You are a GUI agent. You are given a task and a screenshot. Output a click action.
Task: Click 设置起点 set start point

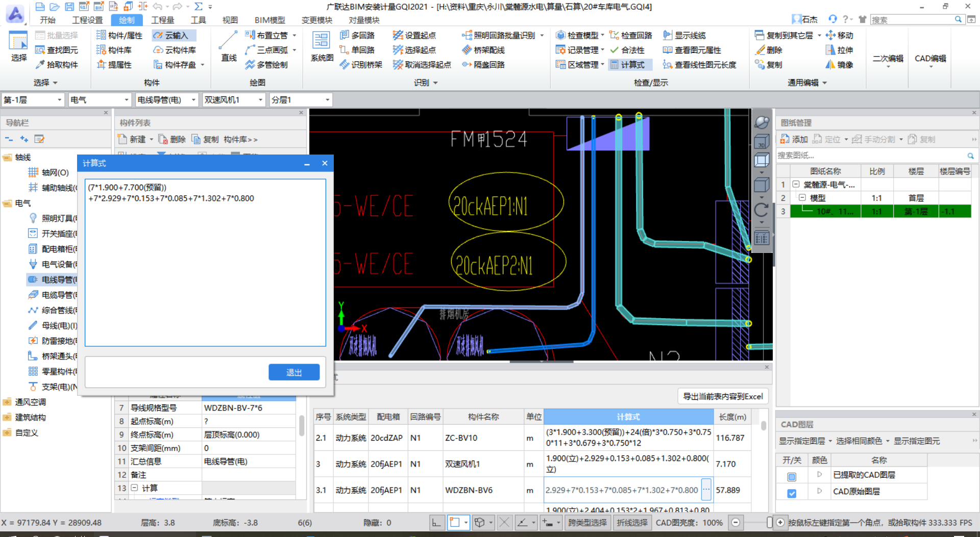point(414,35)
